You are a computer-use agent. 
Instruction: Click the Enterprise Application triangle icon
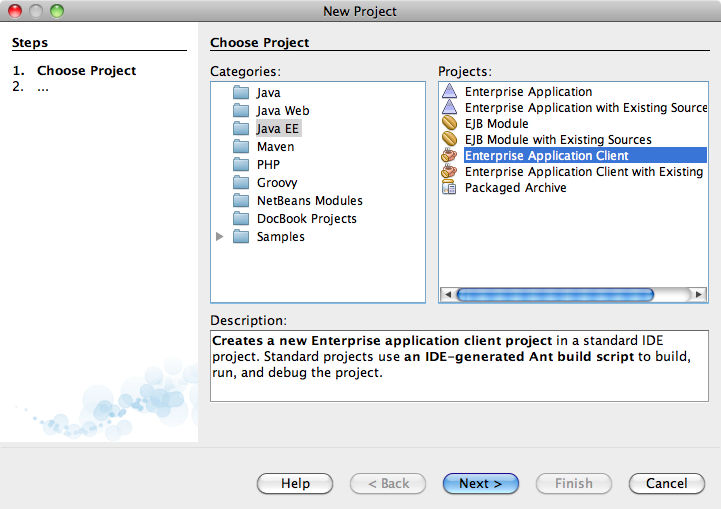449,91
